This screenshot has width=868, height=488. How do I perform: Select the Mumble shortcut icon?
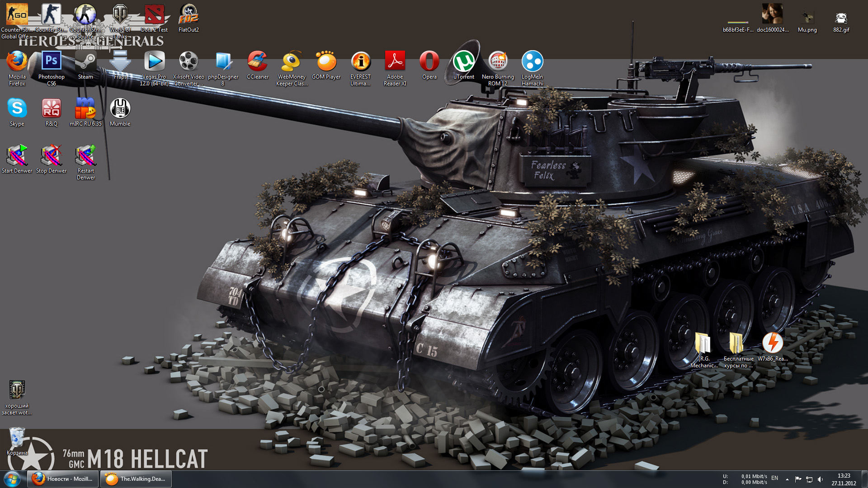120,109
